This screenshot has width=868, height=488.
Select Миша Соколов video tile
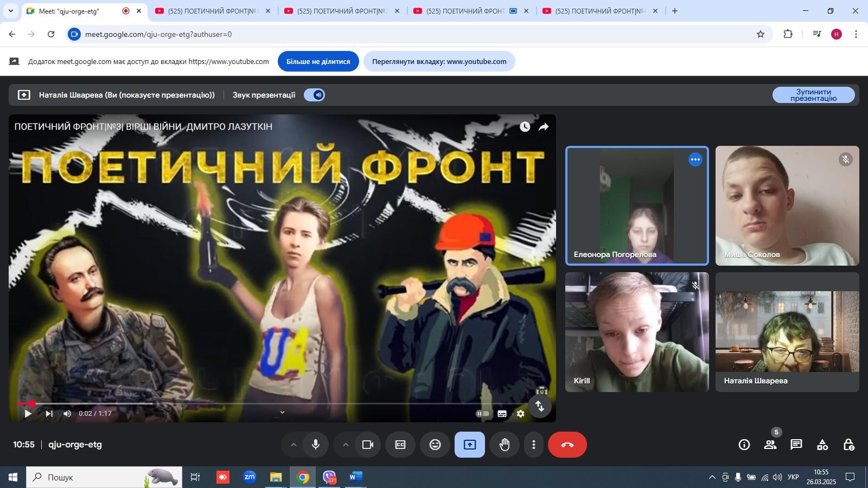point(787,206)
